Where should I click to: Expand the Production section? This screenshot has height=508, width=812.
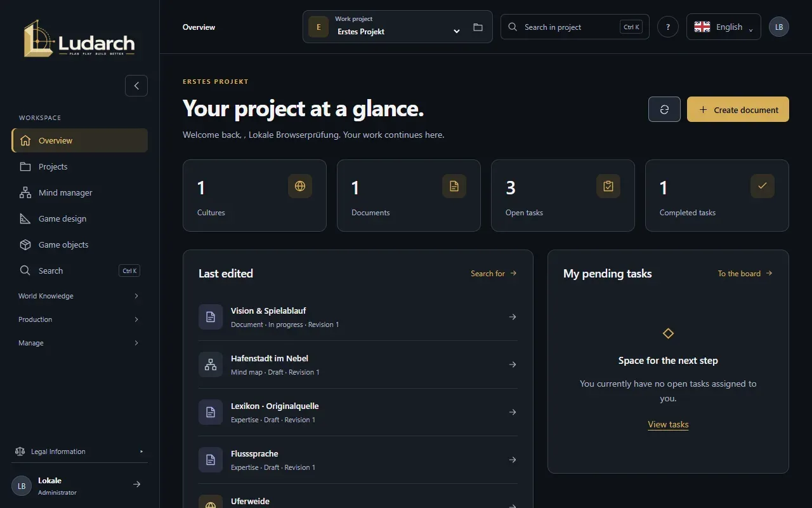(x=79, y=319)
